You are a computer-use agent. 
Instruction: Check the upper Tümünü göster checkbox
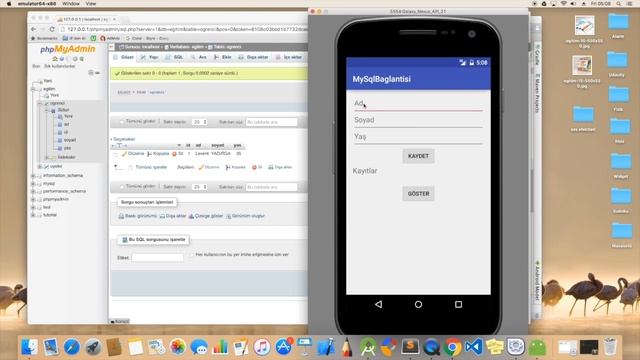tap(122, 122)
